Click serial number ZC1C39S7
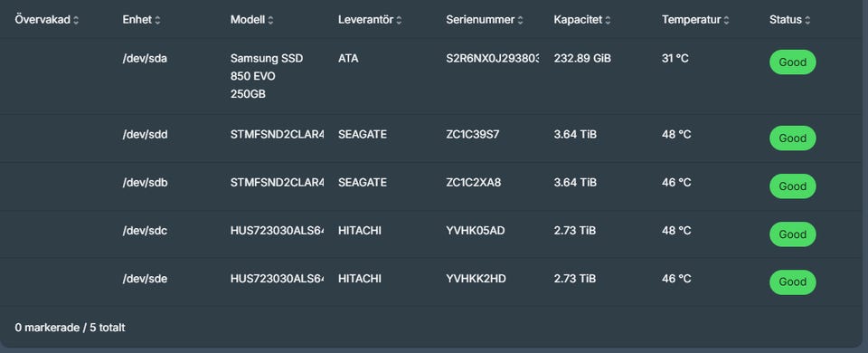This screenshot has height=353, width=868. (x=473, y=135)
